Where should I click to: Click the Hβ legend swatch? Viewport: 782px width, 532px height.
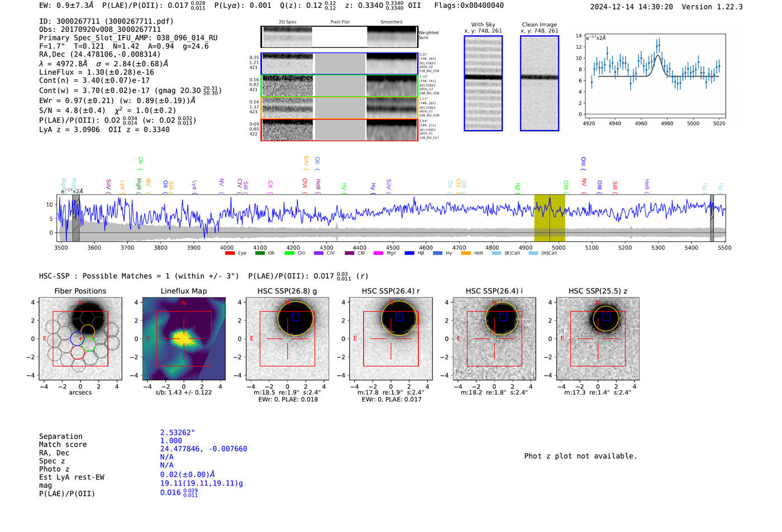pos(409,253)
